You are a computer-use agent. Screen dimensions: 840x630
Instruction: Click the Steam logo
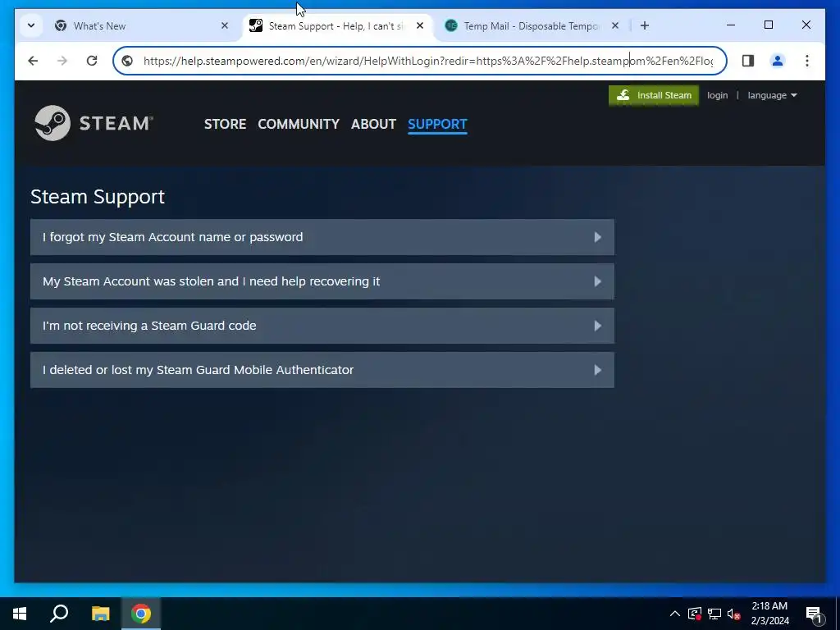click(x=94, y=123)
